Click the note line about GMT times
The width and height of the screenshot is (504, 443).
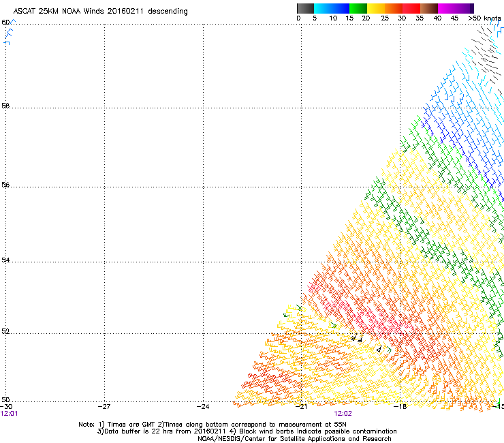pos(212,425)
